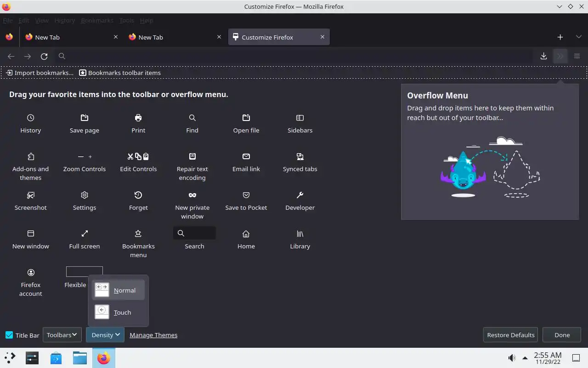Select the Sidebars item
This screenshot has height=368, width=588.
coord(300,124)
